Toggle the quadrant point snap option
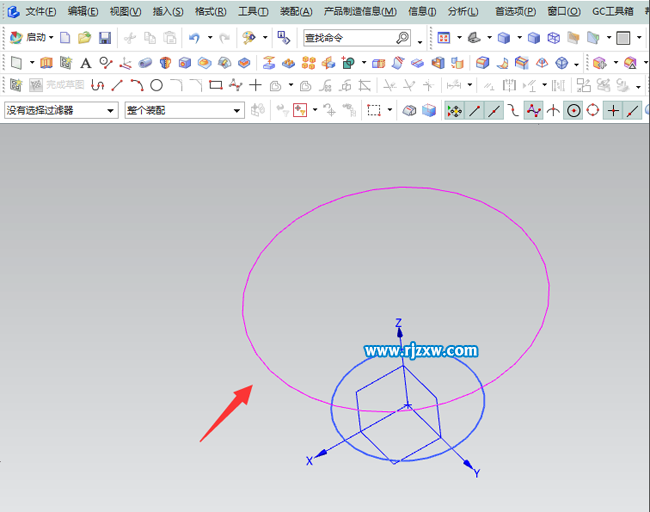Viewport: 650px width, 512px height. pyautogui.click(x=593, y=110)
